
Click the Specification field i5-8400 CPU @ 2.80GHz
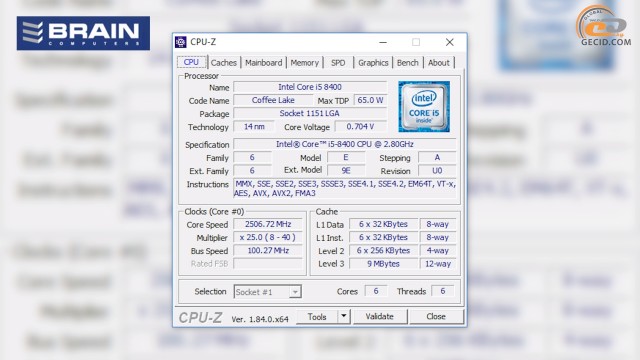(x=344, y=144)
